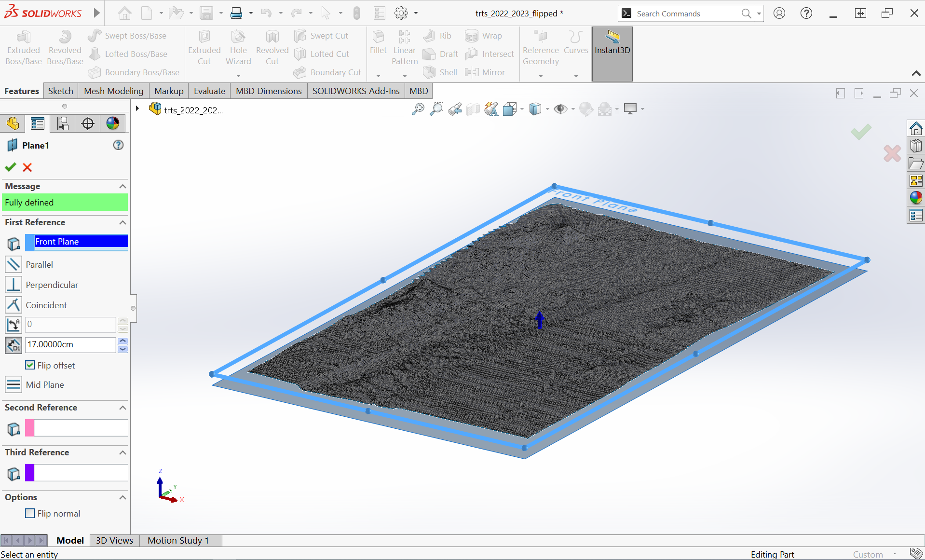
Task: Open the File Explorer task pane icon
Action: point(916,164)
